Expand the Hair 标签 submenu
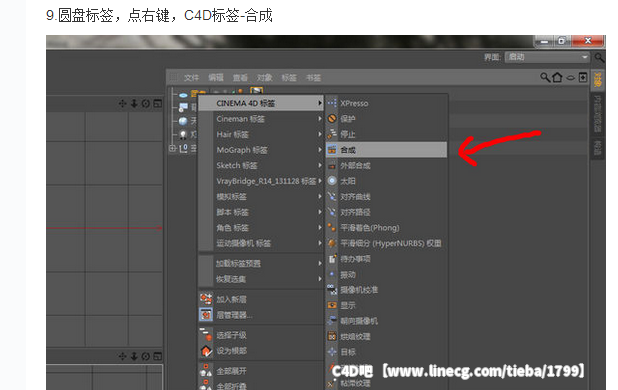 pyautogui.click(x=261, y=134)
